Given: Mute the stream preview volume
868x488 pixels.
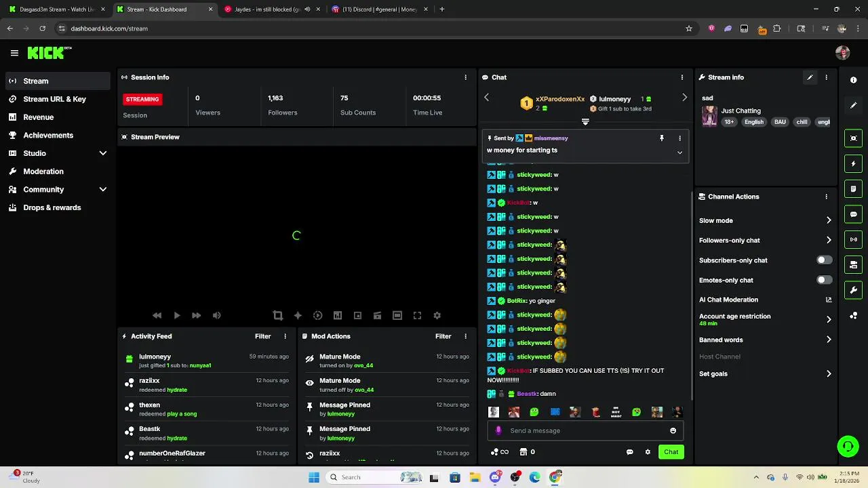Looking at the screenshot, I should [x=216, y=316].
